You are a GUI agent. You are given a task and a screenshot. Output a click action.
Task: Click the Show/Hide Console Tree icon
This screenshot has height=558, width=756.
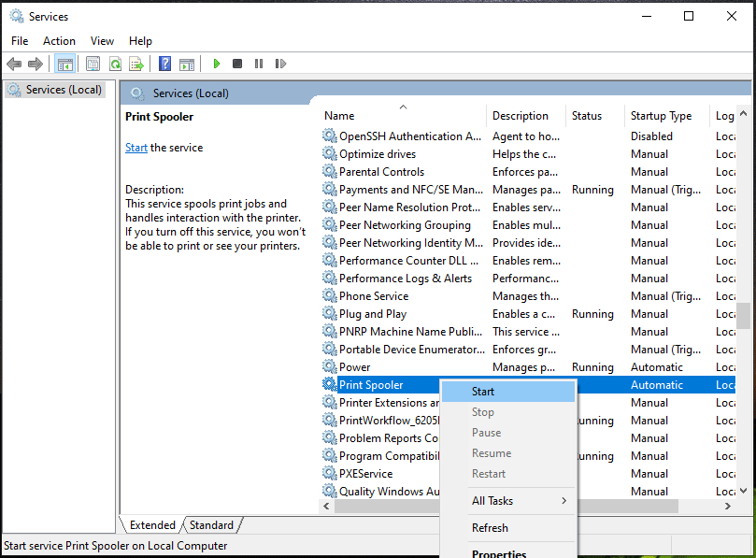tap(64, 64)
